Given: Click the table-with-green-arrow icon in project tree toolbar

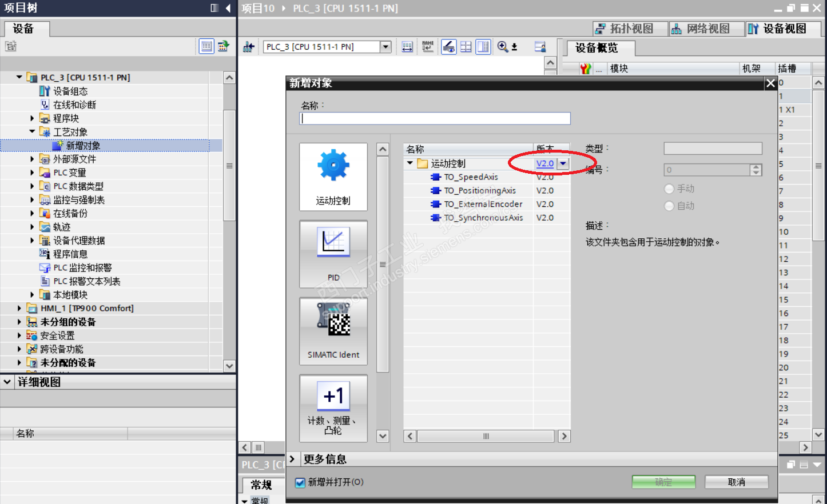Looking at the screenshot, I should click(223, 46).
